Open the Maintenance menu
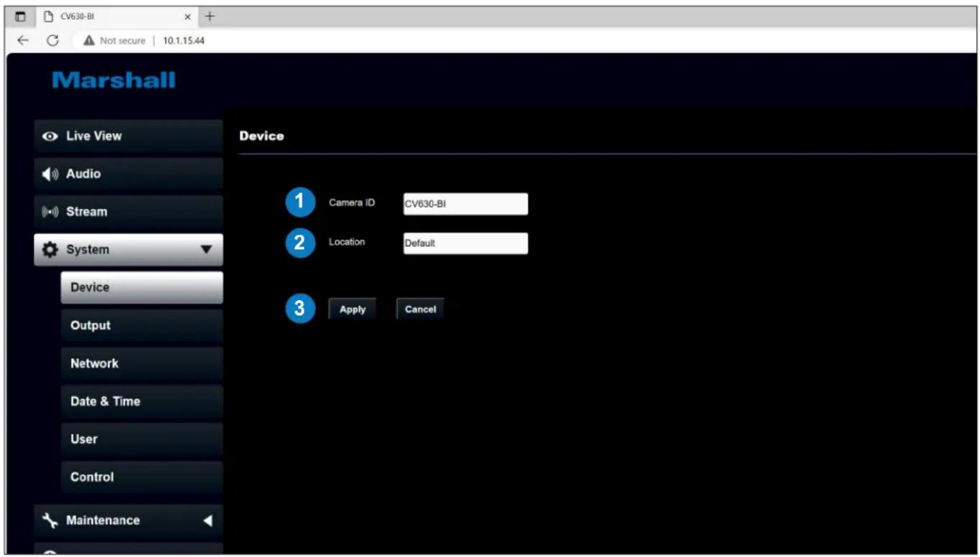Viewport: 980px width, 557px height. (x=129, y=521)
